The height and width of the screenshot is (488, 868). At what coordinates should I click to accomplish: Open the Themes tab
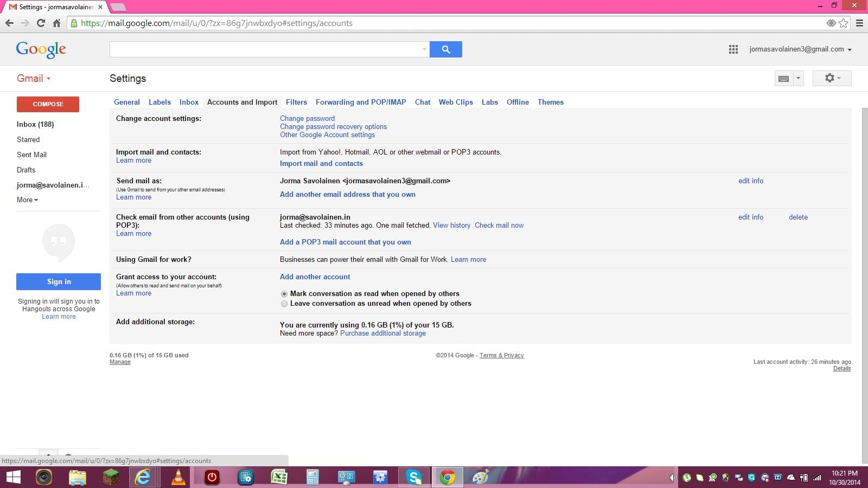[551, 102]
